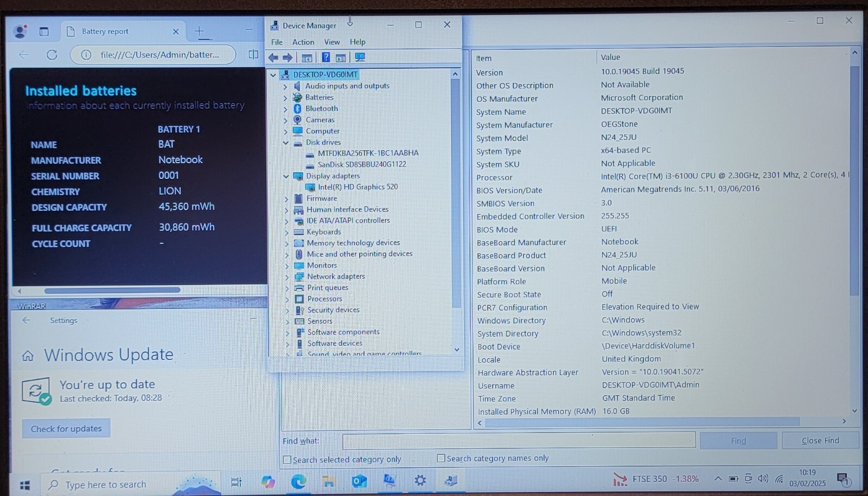Screen dimensions: 868x496
Task: Open the Edge profile icon
Action: pos(21,31)
